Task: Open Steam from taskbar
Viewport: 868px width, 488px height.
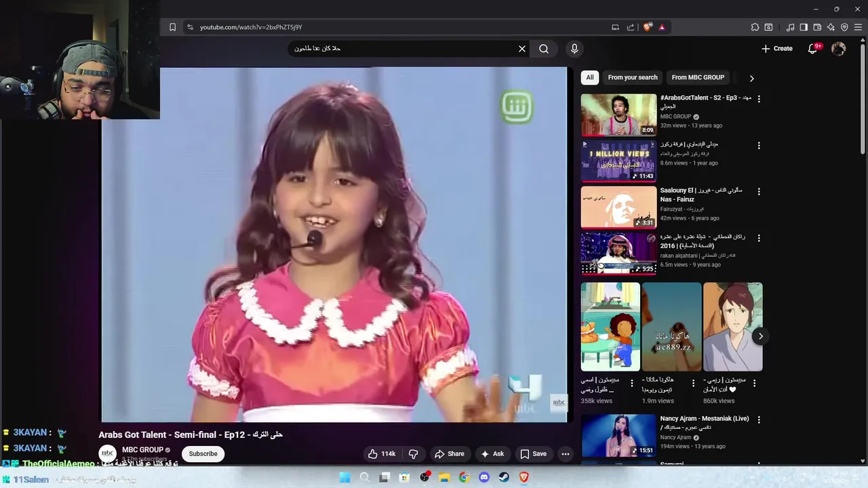Action: pyautogui.click(x=504, y=477)
